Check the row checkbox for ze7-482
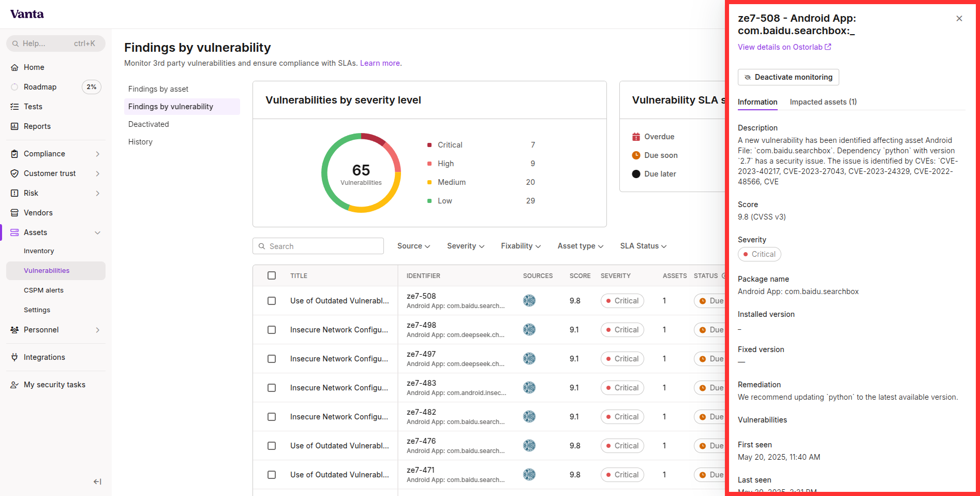Image resolution: width=980 pixels, height=496 pixels. point(272,417)
